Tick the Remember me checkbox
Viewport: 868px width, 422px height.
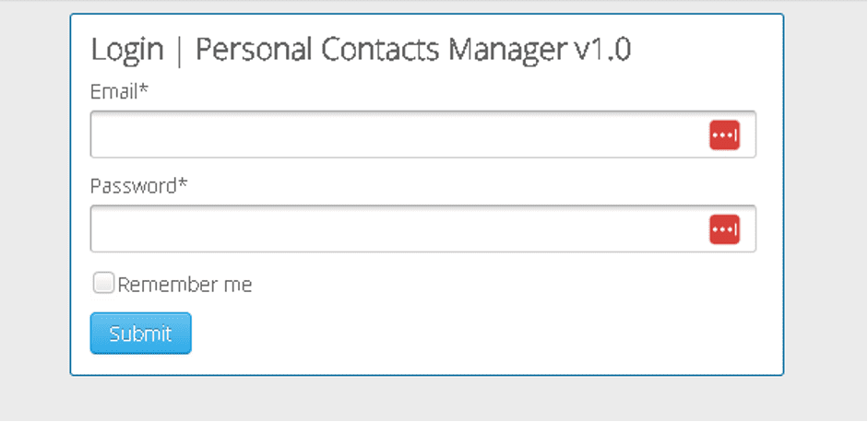click(x=103, y=283)
